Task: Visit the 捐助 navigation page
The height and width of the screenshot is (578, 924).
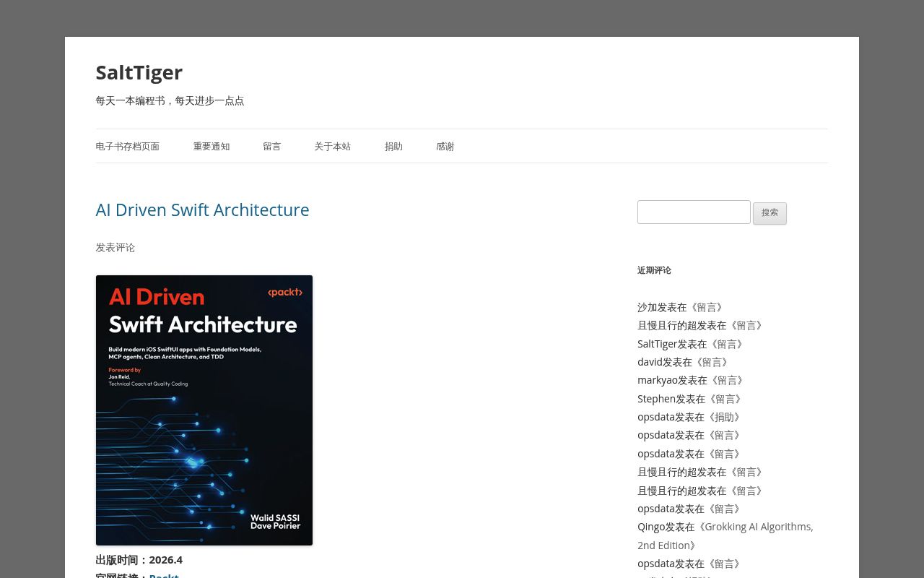Action: [x=393, y=146]
